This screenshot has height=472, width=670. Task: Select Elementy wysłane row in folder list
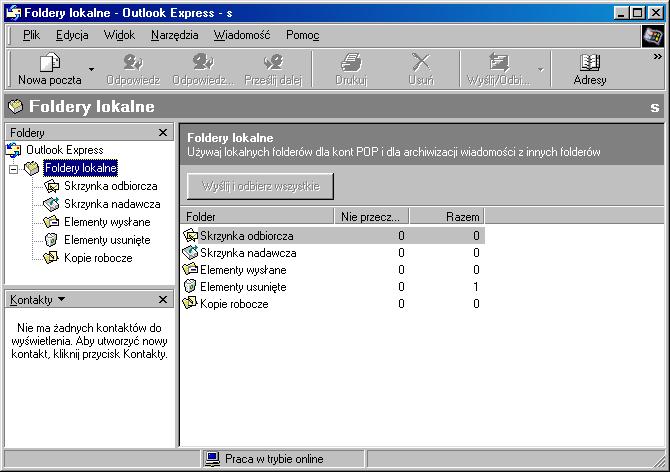(333, 270)
